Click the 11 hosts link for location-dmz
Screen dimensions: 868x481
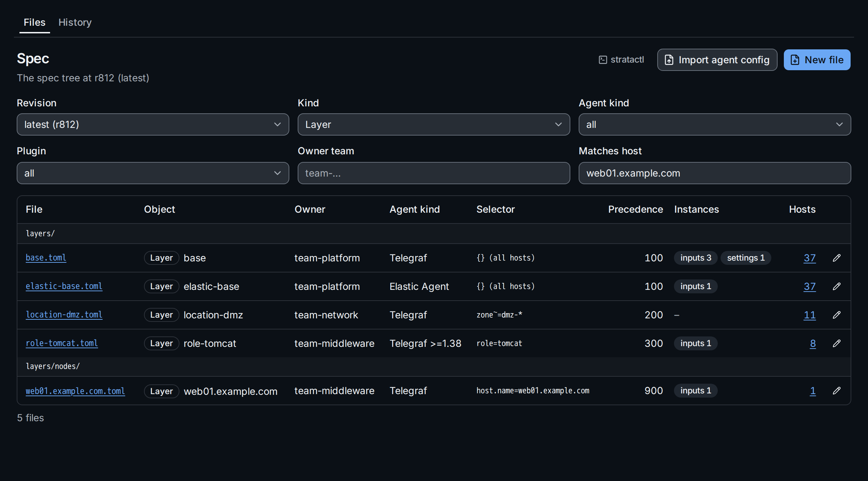pyautogui.click(x=810, y=315)
